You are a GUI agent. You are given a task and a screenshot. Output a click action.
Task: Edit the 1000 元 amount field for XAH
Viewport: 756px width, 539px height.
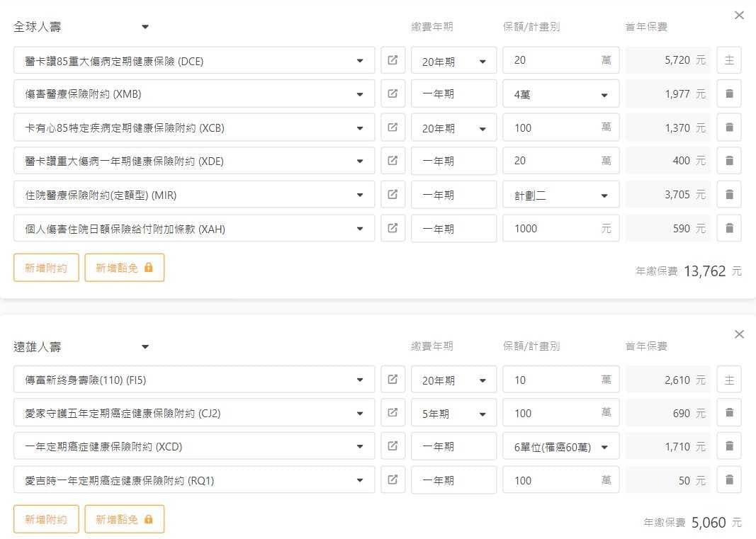tap(553, 229)
